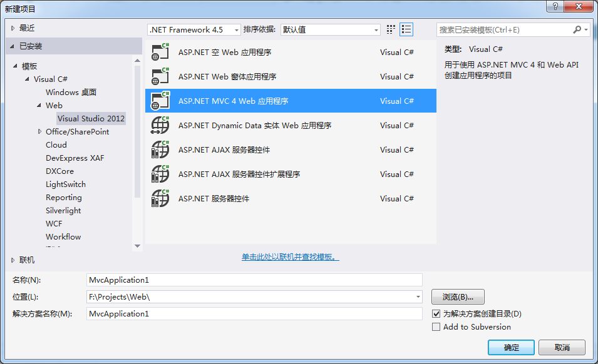
Task: Select the Visual Studio 2012 node
Action: [x=91, y=118]
